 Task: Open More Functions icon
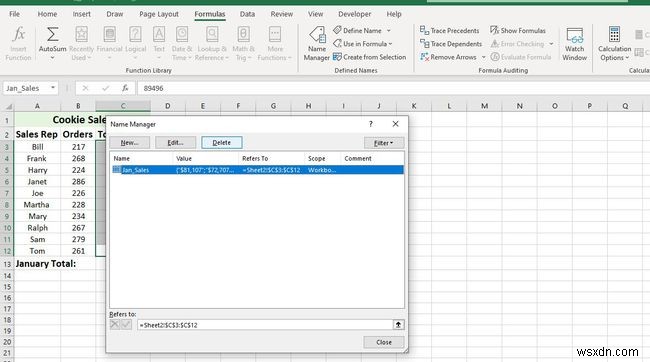click(275, 34)
